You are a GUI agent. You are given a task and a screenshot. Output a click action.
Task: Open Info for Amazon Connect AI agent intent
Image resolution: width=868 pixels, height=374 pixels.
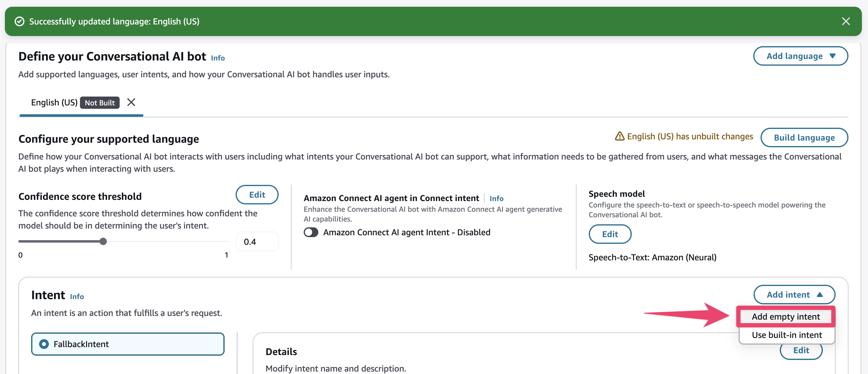(496, 198)
